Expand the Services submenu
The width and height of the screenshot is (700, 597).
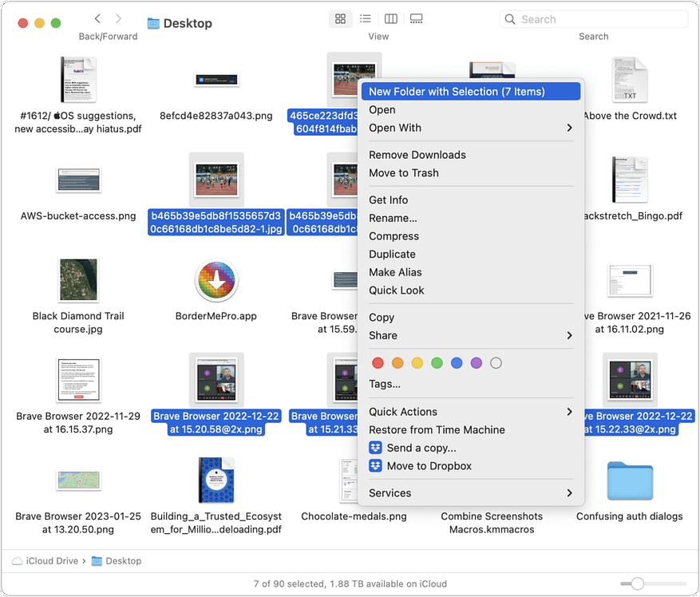(x=569, y=493)
